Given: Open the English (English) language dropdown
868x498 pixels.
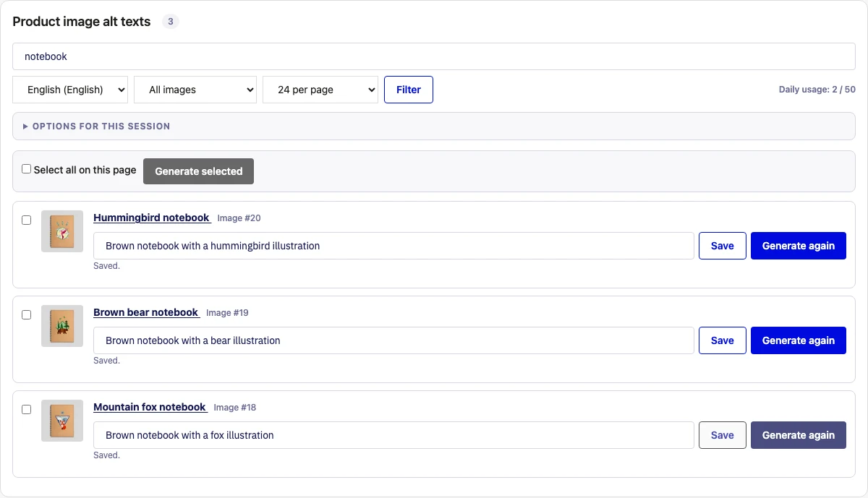Looking at the screenshot, I should point(70,90).
